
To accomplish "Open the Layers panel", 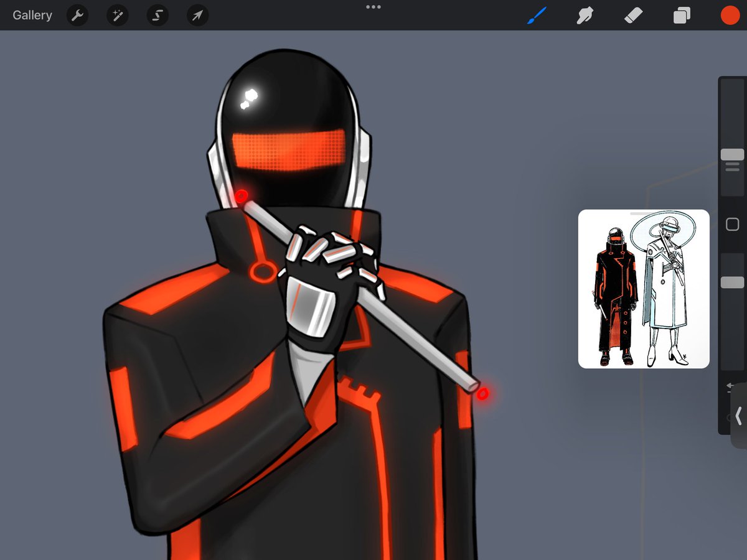I will tap(682, 16).
